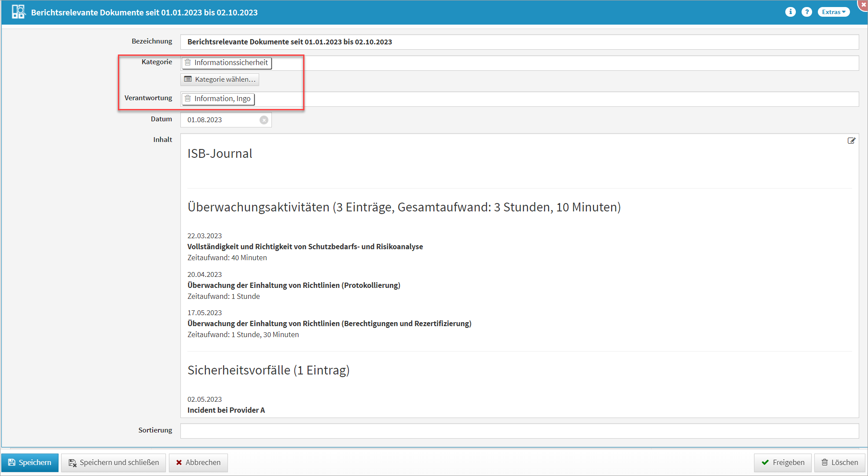Click Freigeben to release the document
The image size is (868, 476).
tap(783, 462)
